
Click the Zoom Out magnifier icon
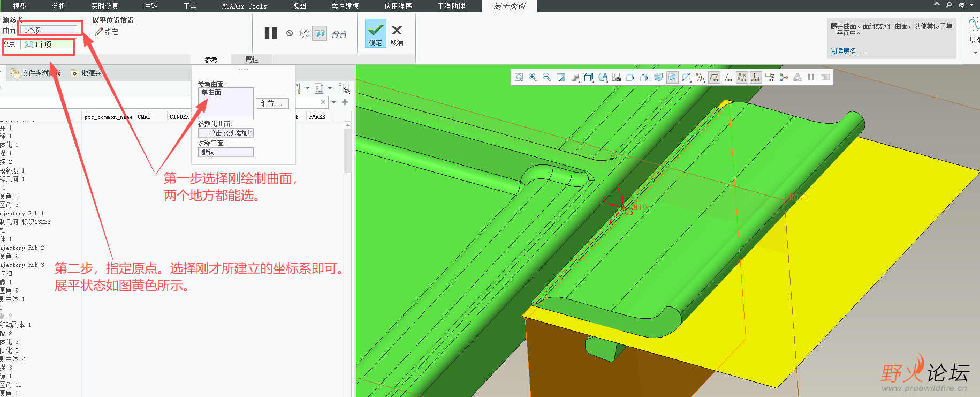coord(547,77)
